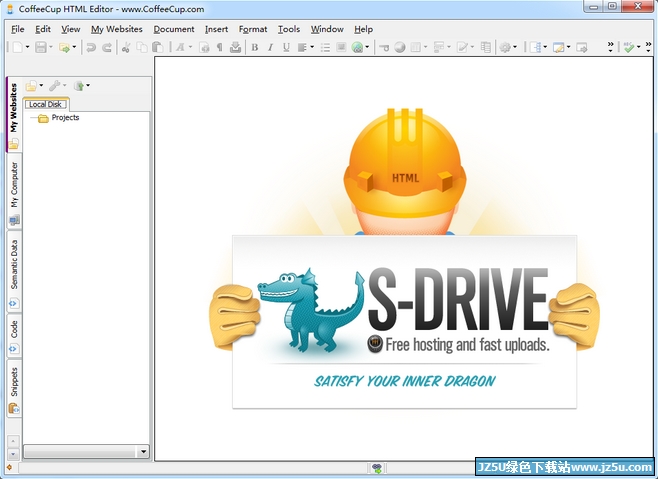Click the bulleted list icon
This screenshot has height=479, width=658.
325,48
